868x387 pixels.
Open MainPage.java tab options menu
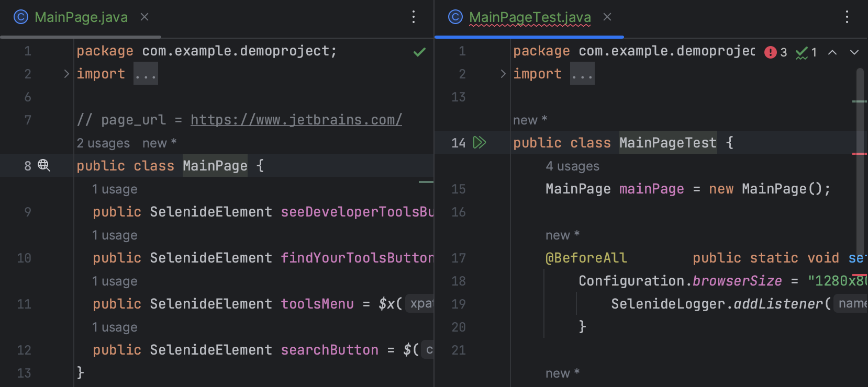point(414,17)
